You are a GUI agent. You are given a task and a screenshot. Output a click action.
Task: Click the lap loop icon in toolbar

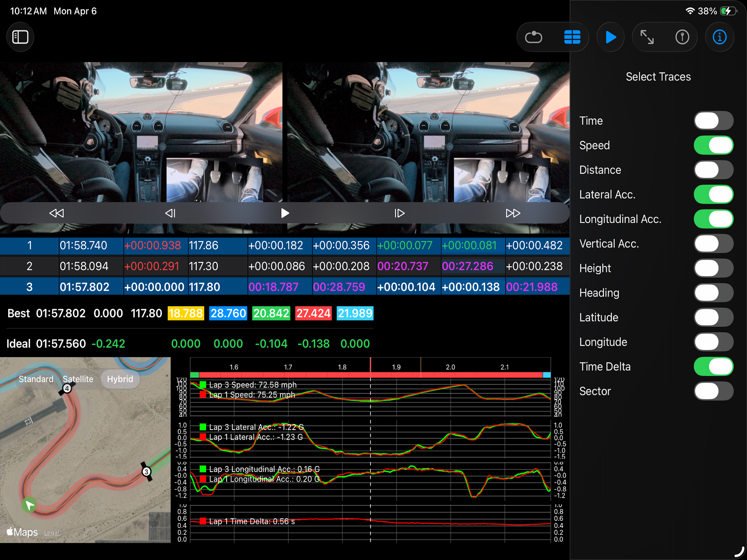(x=534, y=37)
